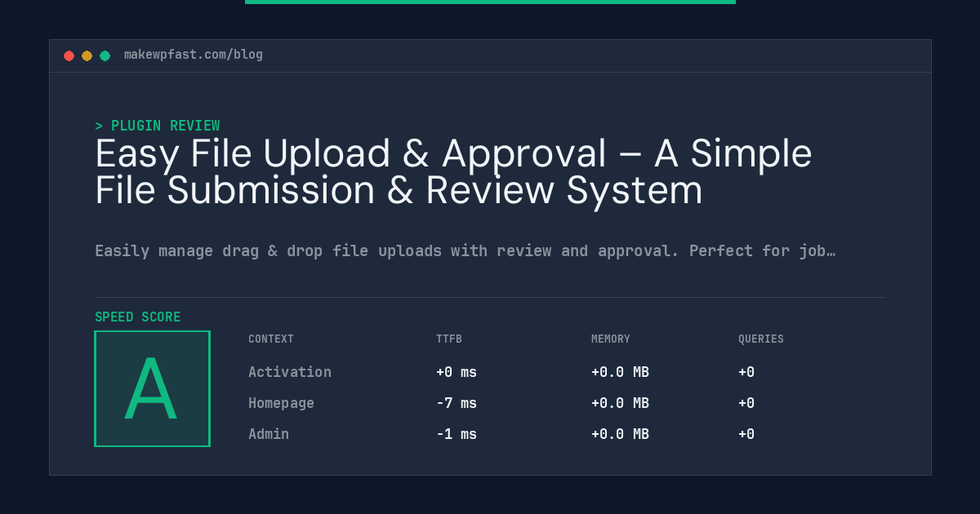Click the 'Easy File Upload & Approval' title

pos(453,171)
